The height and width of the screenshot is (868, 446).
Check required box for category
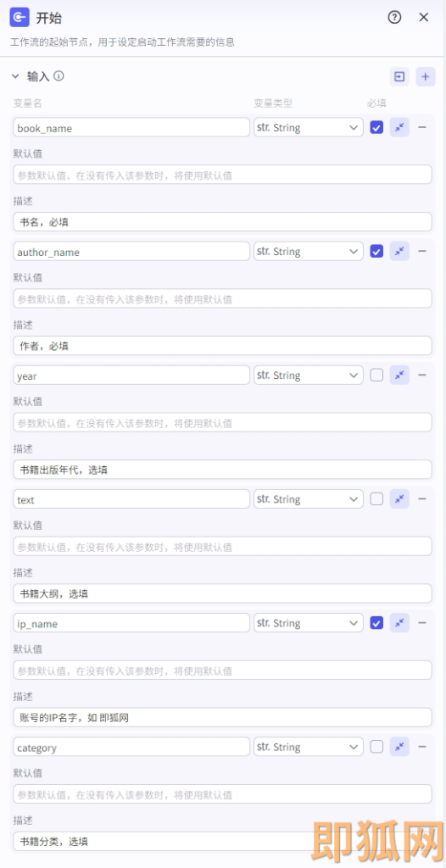(x=376, y=748)
